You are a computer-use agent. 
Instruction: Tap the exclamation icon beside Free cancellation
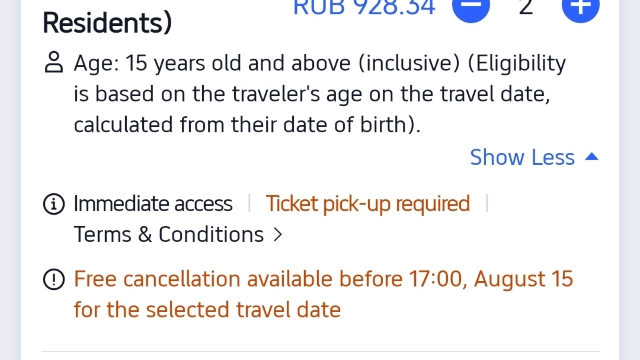[54, 280]
